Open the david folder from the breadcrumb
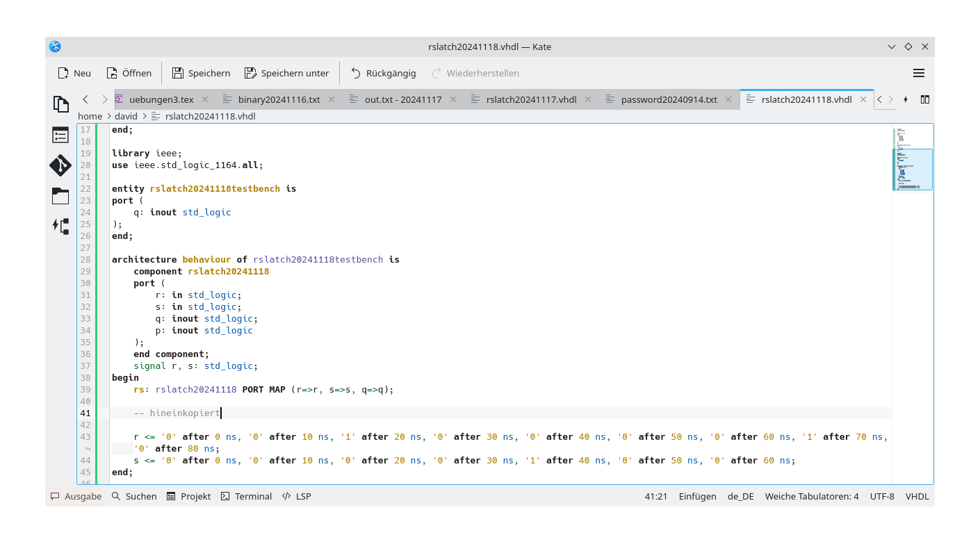Viewport: 980px width, 560px height. point(126,116)
